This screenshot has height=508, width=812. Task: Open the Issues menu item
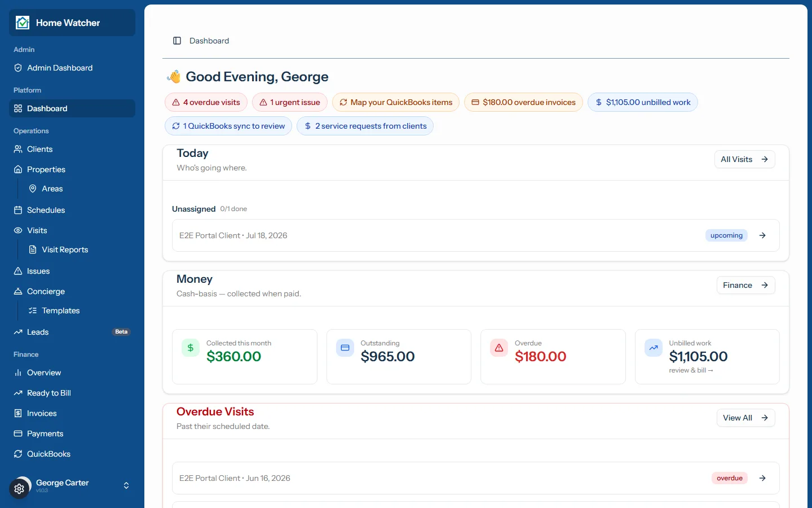[x=72, y=271]
